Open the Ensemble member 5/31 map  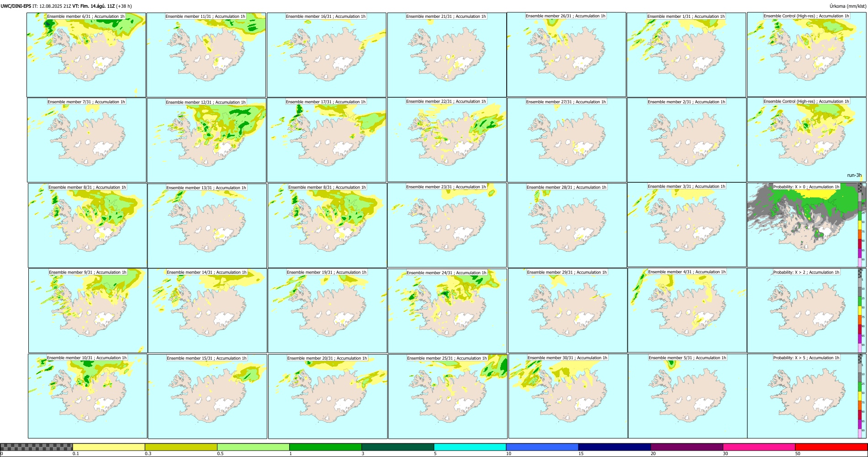coord(688,396)
